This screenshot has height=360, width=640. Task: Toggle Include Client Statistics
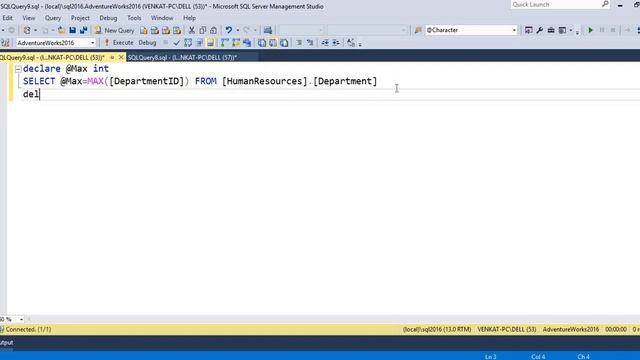247,43
